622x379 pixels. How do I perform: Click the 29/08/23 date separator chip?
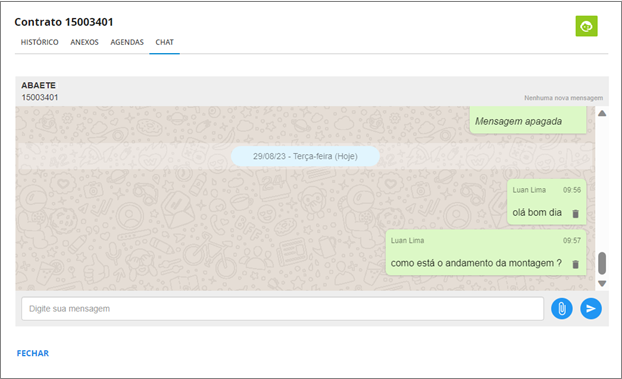click(305, 156)
